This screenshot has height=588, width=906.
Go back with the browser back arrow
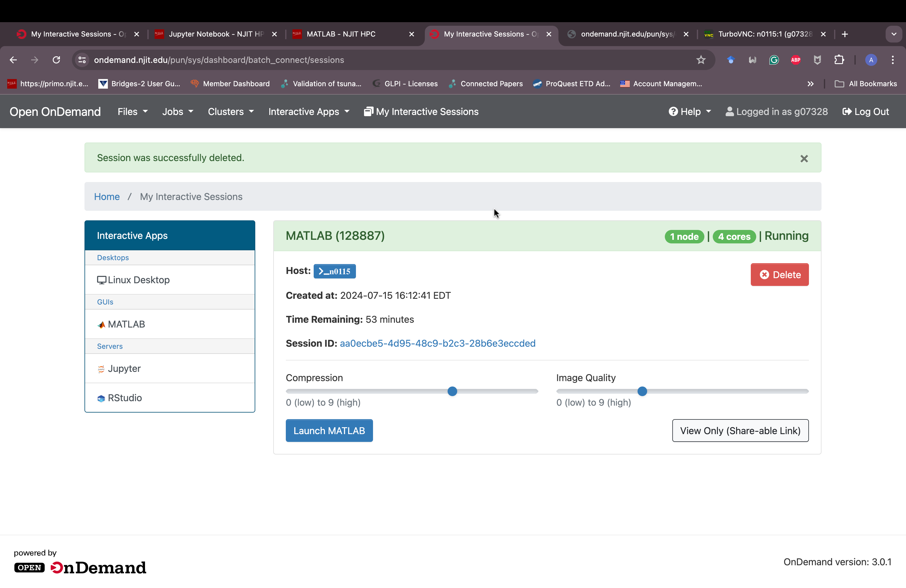tap(13, 60)
